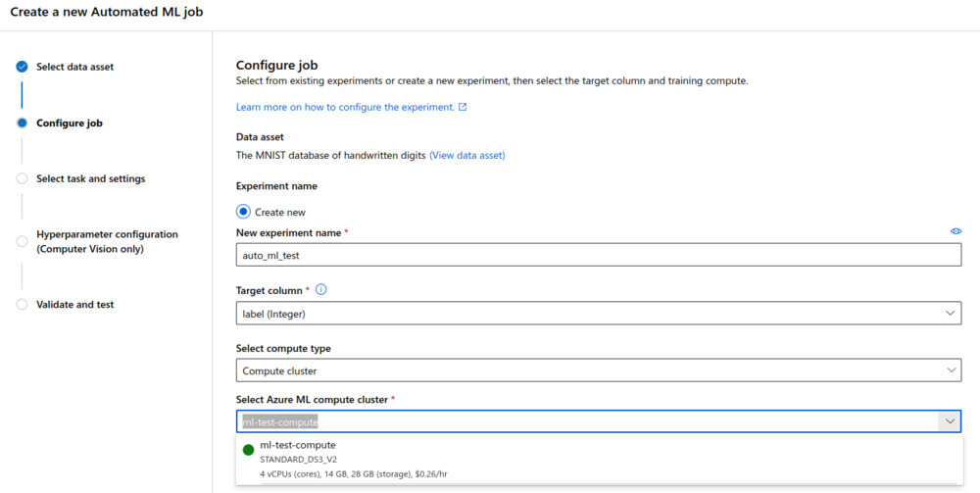Click the green status dot for ml-test-compute
The image size is (980, 493).
(248, 451)
